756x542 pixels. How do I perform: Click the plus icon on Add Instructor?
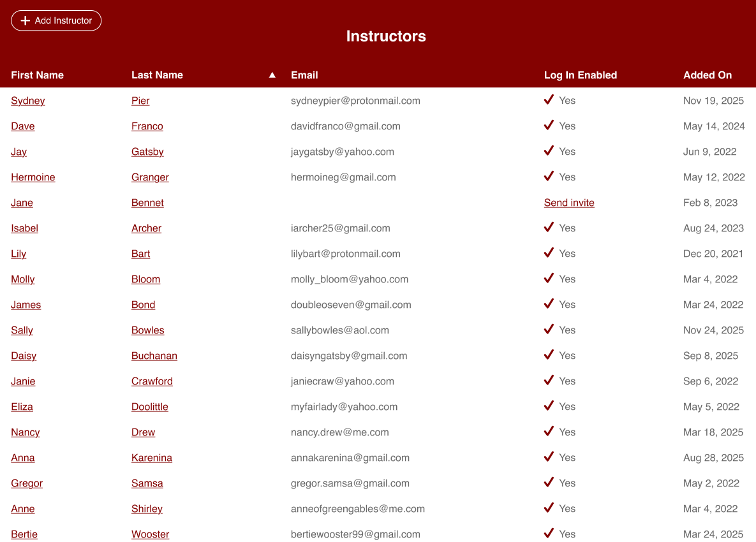[26, 20]
